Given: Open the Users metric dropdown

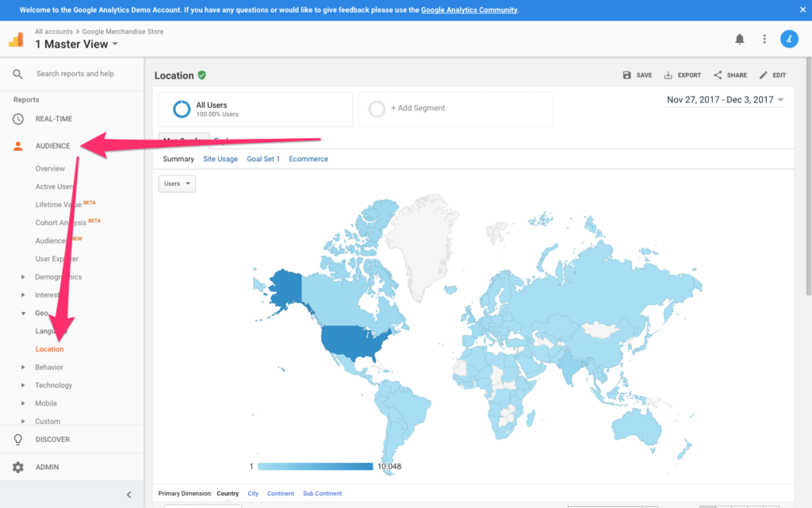Looking at the screenshot, I should pyautogui.click(x=177, y=183).
